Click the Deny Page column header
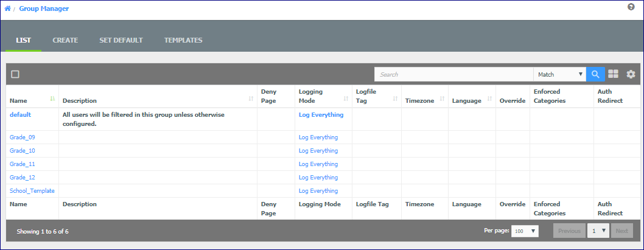The height and width of the screenshot is (250, 644). click(269, 96)
